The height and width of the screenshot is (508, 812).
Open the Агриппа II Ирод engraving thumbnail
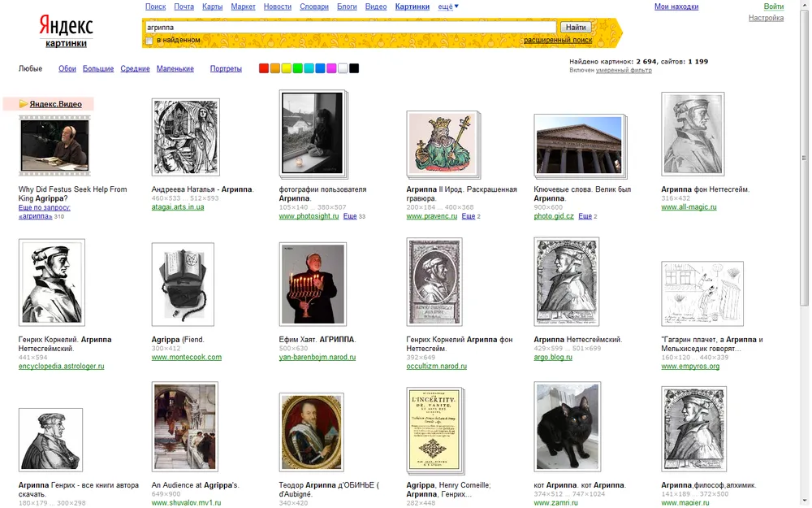[x=443, y=144]
